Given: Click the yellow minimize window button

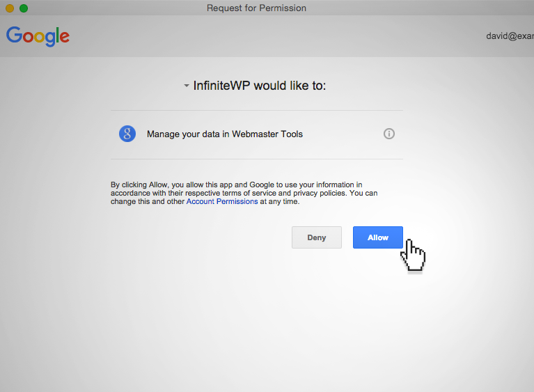Looking at the screenshot, I should point(10,8).
